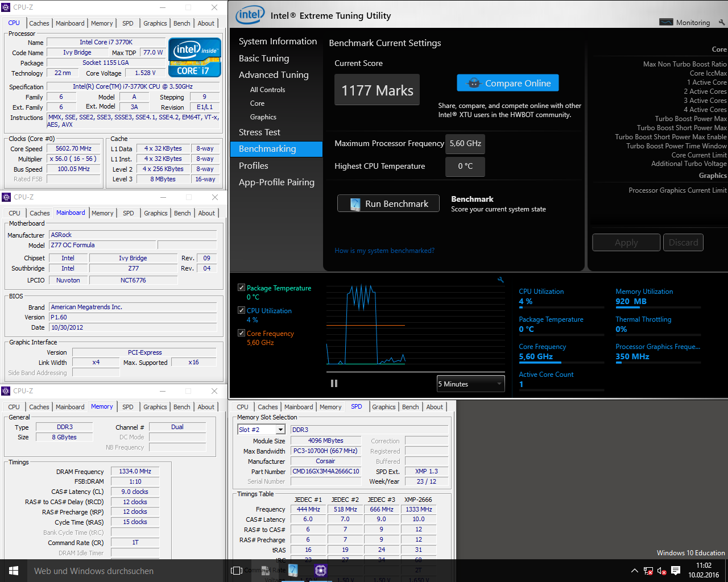Start the Run Benchmark button
The width and height of the screenshot is (728, 582).
388,203
